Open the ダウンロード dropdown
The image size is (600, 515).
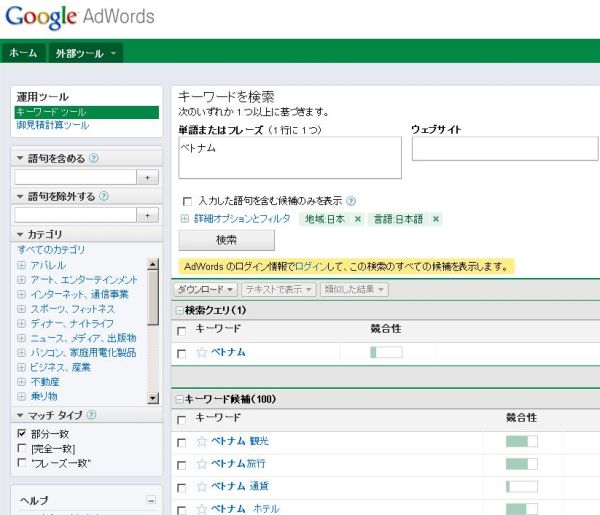(205, 289)
